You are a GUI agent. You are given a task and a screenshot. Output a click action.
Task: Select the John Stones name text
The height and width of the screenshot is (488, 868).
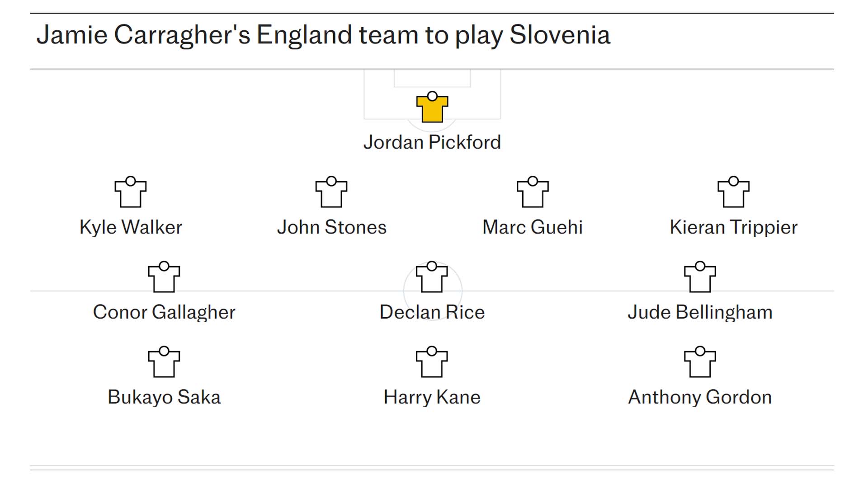[x=331, y=227]
